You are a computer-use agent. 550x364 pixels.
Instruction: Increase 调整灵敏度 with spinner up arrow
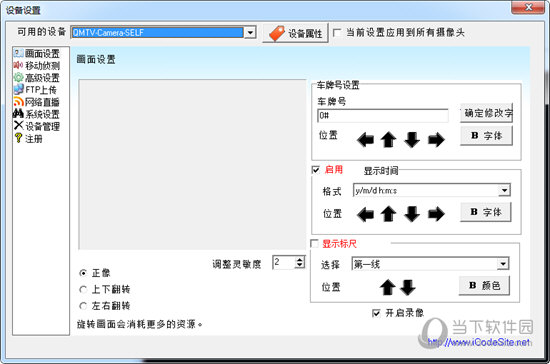pos(300,259)
